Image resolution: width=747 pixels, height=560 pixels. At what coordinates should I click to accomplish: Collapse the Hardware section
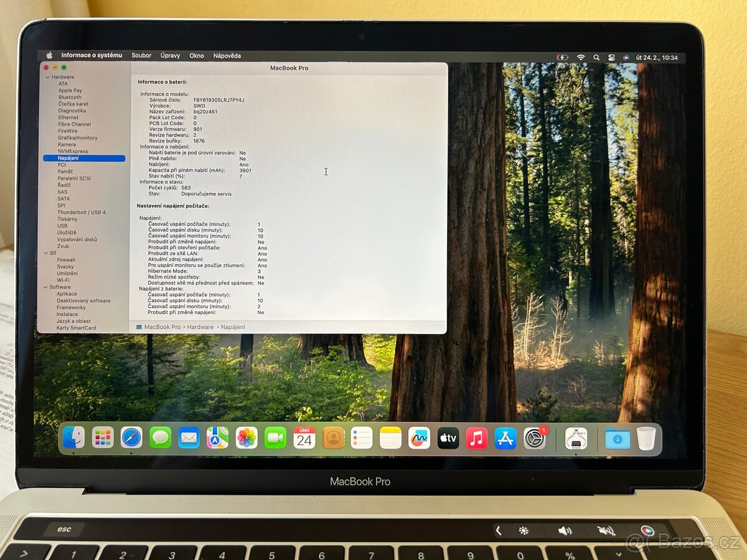pyautogui.click(x=47, y=77)
